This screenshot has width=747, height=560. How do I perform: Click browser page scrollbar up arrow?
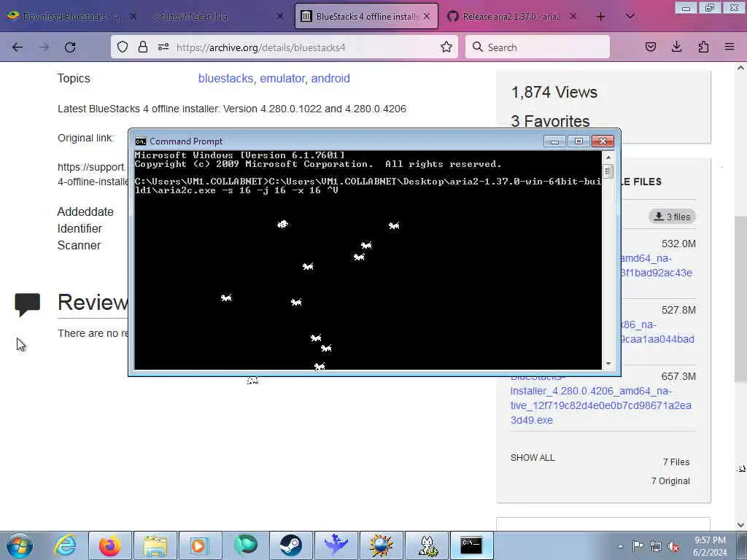point(740,68)
